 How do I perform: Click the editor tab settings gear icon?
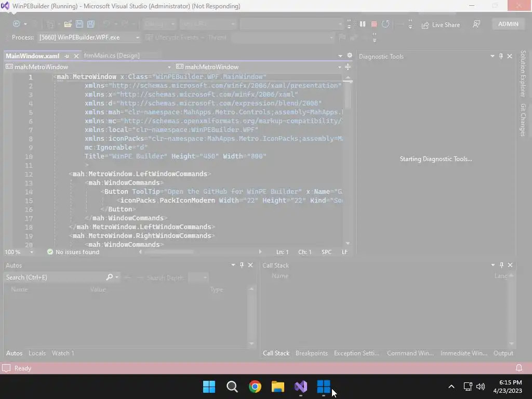[350, 55]
